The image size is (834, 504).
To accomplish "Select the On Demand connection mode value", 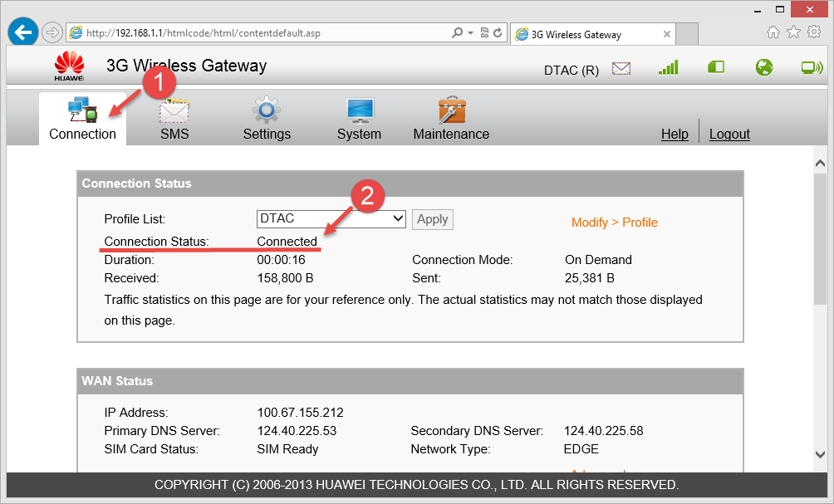I will pyautogui.click(x=598, y=260).
